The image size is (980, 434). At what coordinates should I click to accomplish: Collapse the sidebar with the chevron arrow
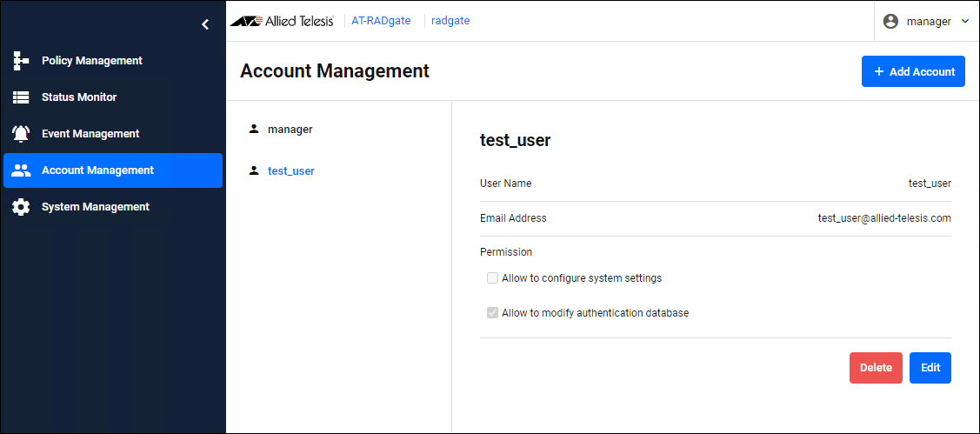tap(205, 24)
